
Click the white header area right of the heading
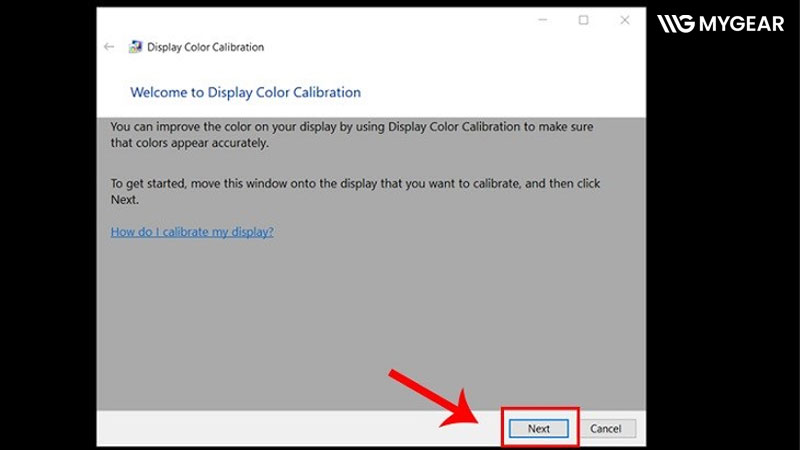tap(500, 92)
